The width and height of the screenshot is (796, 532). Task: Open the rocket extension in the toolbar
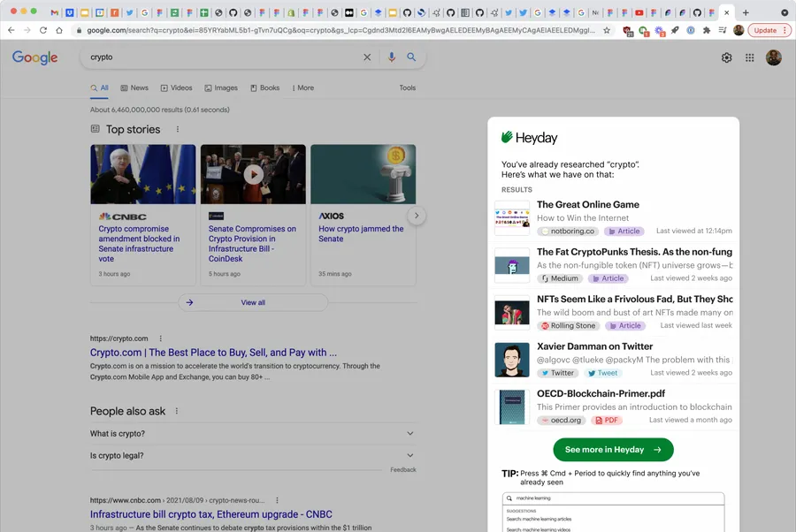[675, 30]
